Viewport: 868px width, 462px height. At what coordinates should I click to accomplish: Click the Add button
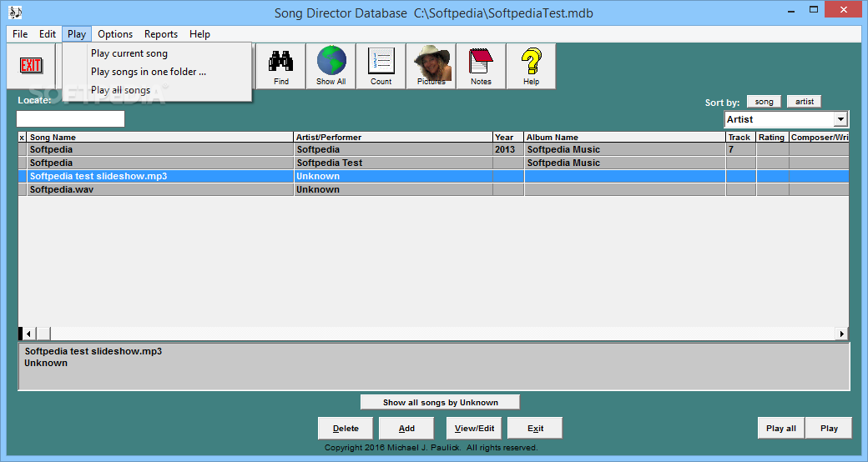pos(406,429)
